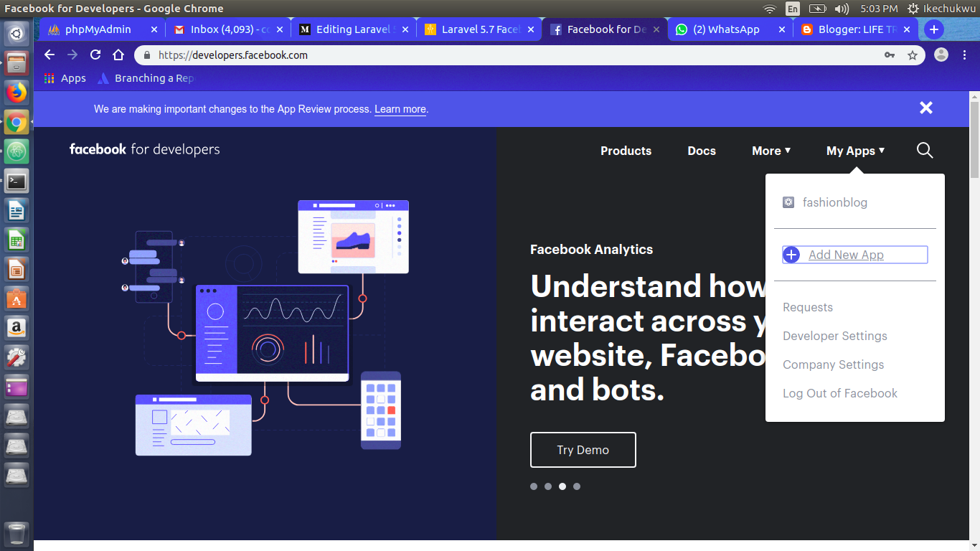980x551 pixels.
Task: Open Amazon launcher in the dock
Action: [x=17, y=329]
